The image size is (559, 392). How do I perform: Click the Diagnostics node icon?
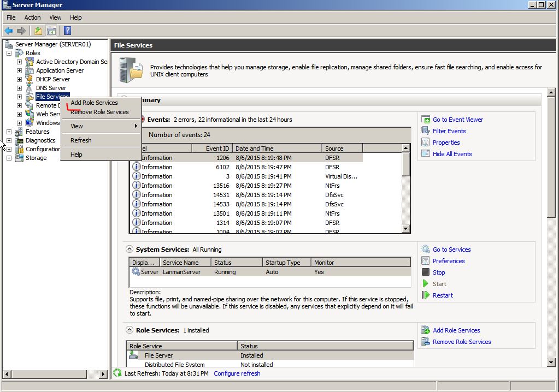19,140
